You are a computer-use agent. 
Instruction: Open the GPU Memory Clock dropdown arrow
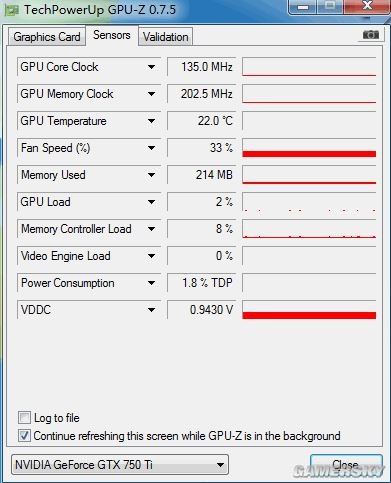(151, 94)
